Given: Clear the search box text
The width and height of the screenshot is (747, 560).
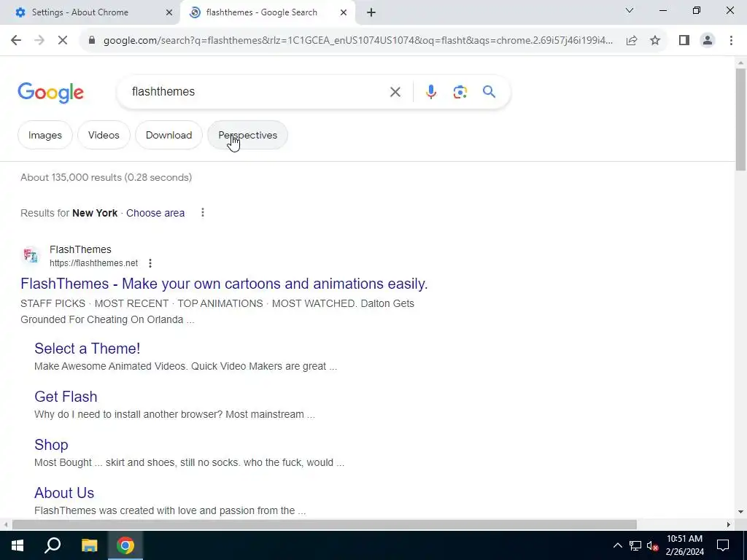Looking at the screenshot, I should pos(395,92).
